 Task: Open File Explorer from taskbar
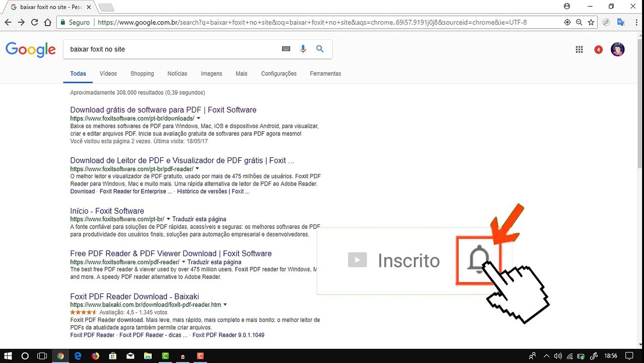point(148,356)
